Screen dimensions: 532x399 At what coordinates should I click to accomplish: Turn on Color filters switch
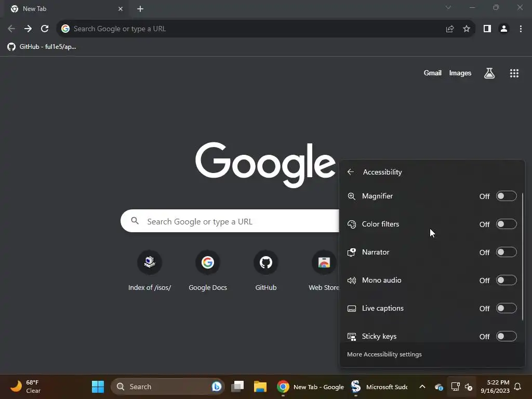coord(506,224)
